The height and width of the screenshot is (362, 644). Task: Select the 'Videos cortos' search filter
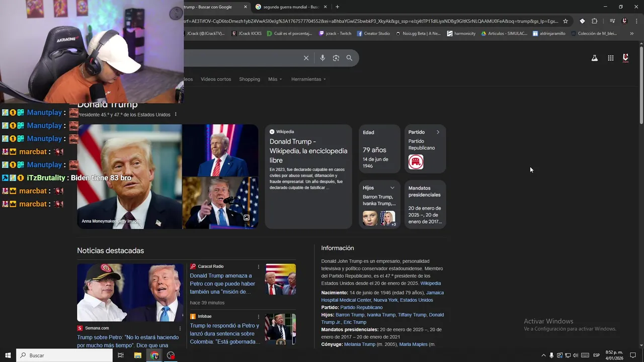click(216, 79)
